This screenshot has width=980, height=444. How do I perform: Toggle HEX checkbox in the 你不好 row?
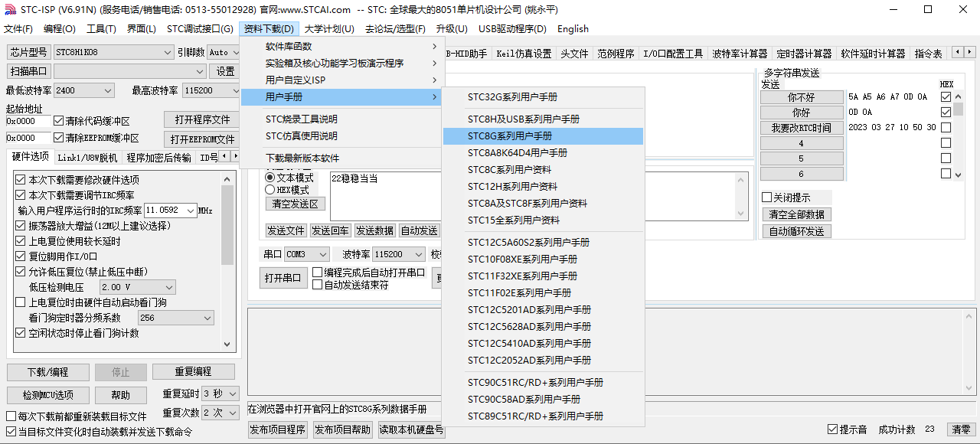946,97
